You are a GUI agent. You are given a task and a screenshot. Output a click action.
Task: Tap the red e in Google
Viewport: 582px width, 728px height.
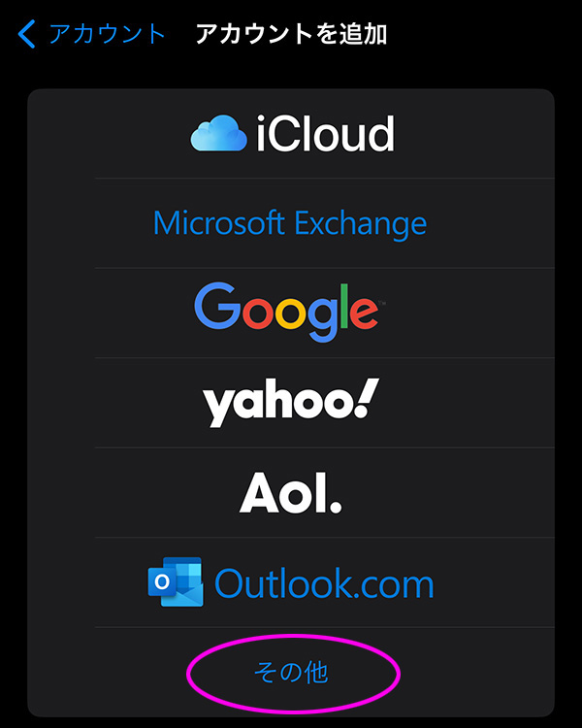pyautogui.click(x=364, y=314)
